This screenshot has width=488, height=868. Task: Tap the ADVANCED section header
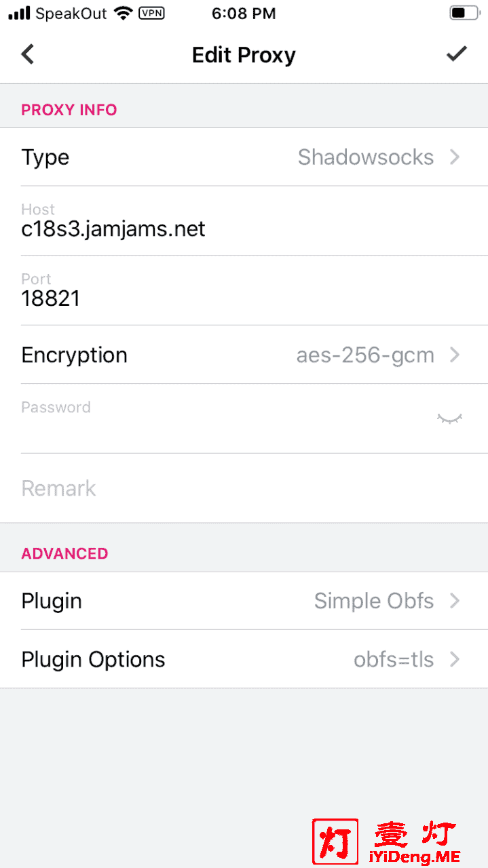pyautogui.click(x=64, y=553)
